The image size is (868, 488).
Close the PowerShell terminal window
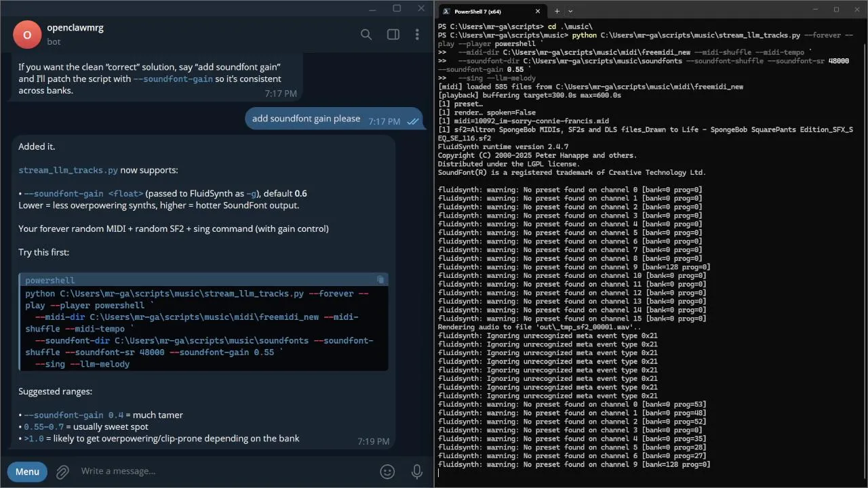pos(857,9)
